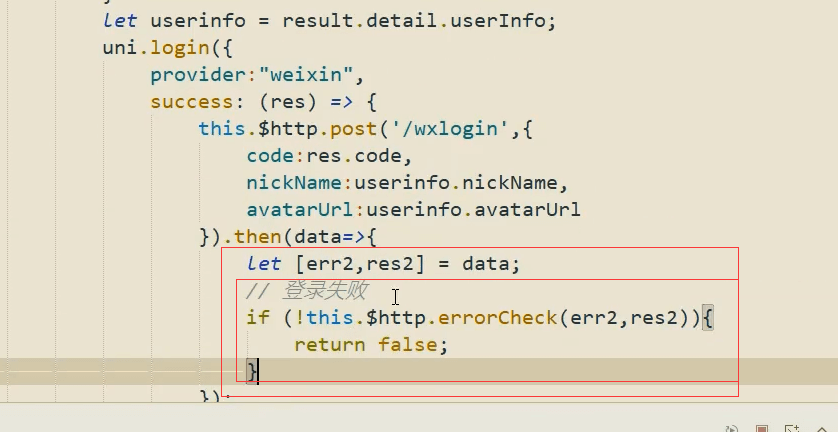Click the errorCheck method call
838x432 pixels.
pyautogui.click(x=498, y=318)
